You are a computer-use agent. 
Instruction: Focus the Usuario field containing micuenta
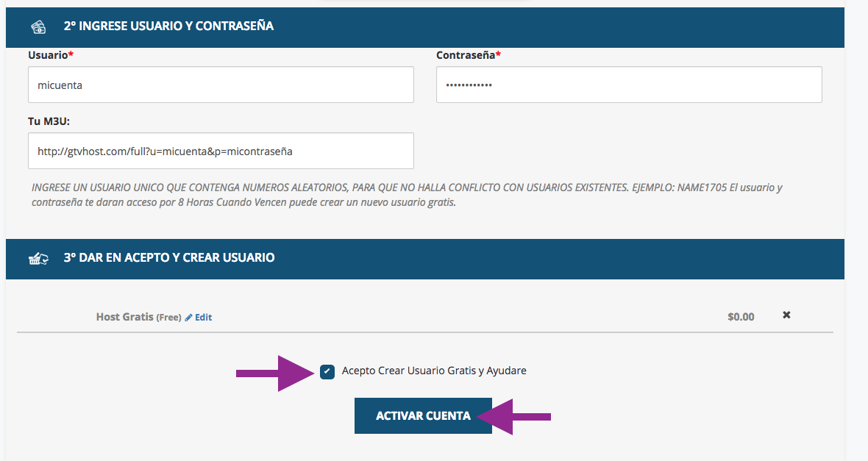[x=221, y=85]
